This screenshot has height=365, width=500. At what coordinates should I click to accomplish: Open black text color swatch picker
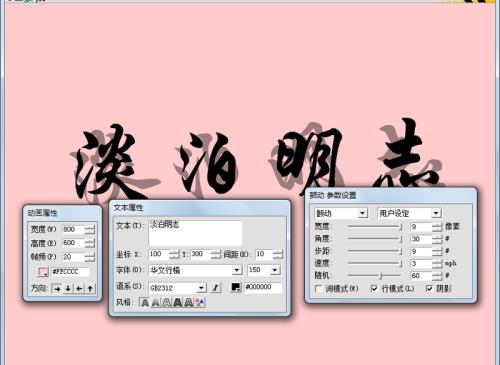pyautogui.click(x=236, y=287)
